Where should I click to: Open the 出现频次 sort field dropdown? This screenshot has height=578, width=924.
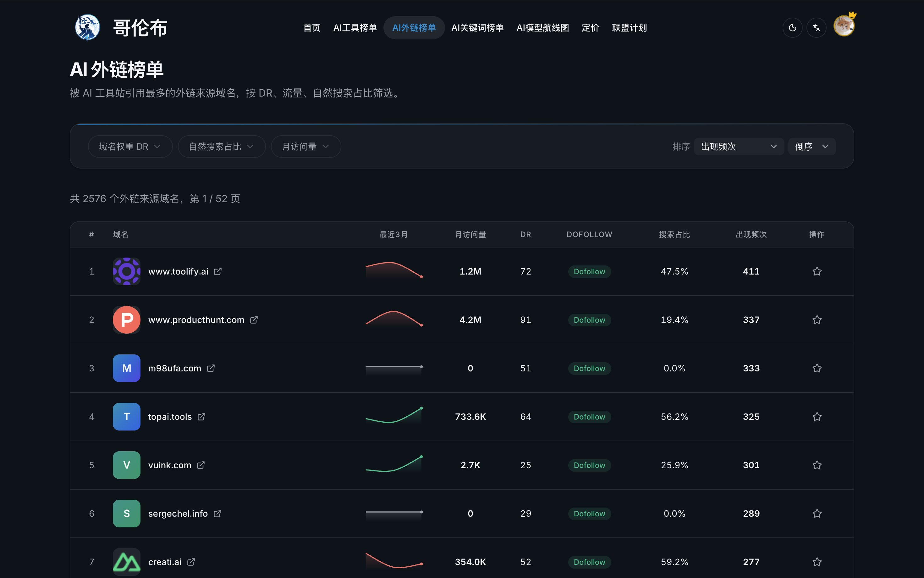pyautogui.click(x=739, y=147)
